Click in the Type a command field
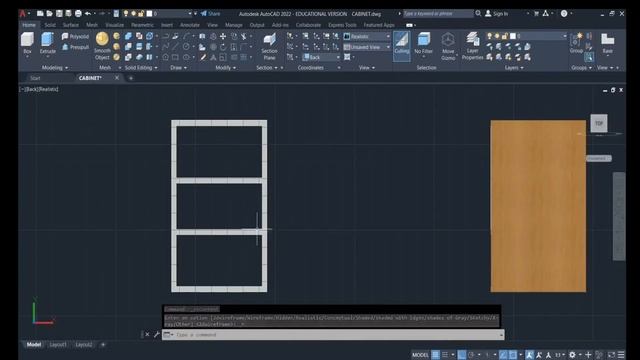 pos(333,335)
